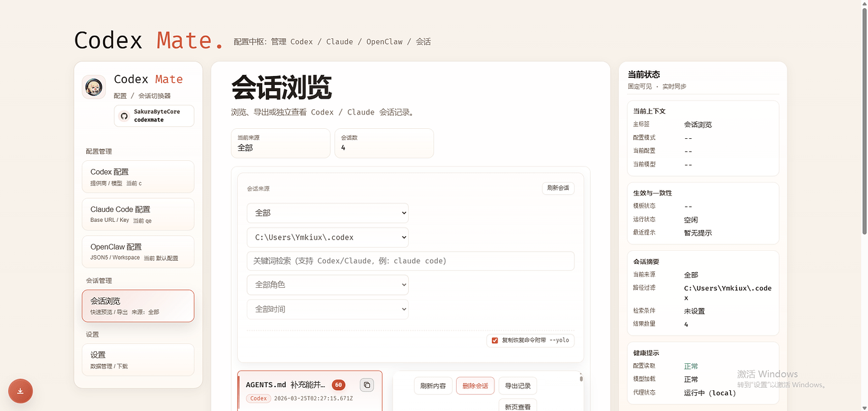The image size is (868, 411).
Task: Click the Codex tag on the session card
Action: click(259, 398)
